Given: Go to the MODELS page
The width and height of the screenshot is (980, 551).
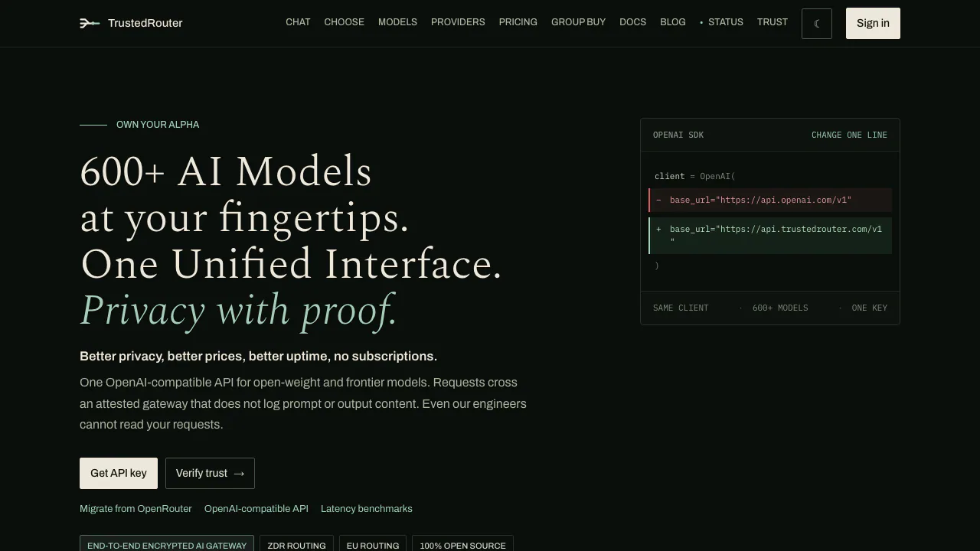Looking at the screenshot, I should pos(397,22).
